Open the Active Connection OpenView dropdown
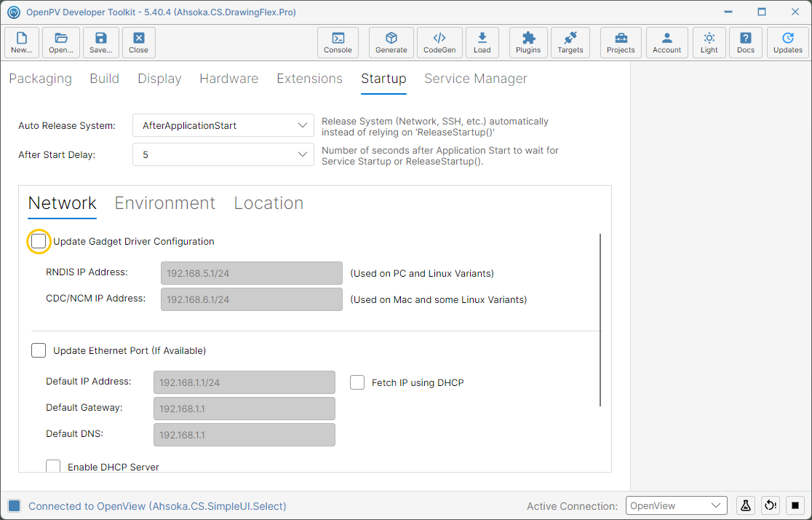 pyautogui.click(x=677, y=505)
